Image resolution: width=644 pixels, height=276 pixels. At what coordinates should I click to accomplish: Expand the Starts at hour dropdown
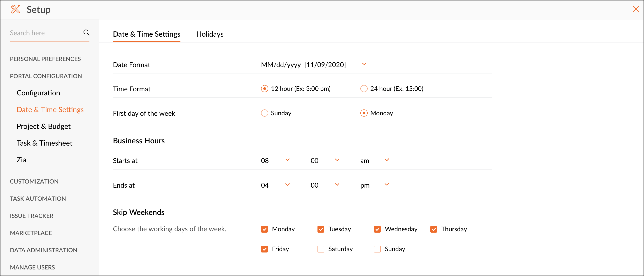tap(287, 160)
